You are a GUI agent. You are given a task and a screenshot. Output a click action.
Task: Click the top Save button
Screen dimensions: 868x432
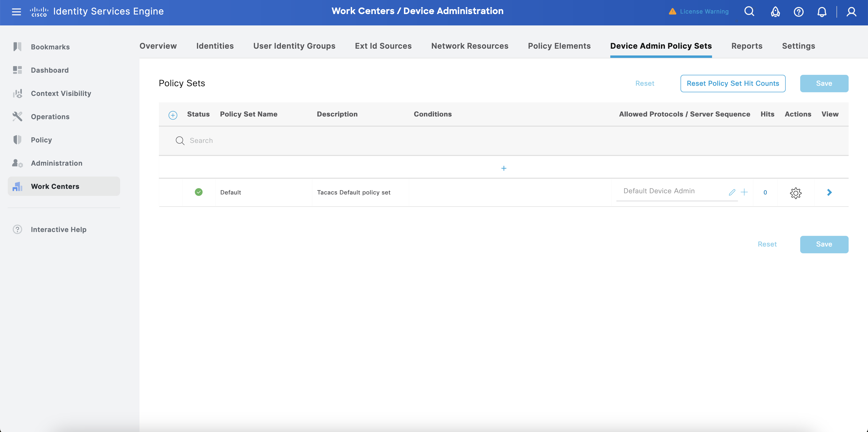pyautogui.click(x=824, y=83)
